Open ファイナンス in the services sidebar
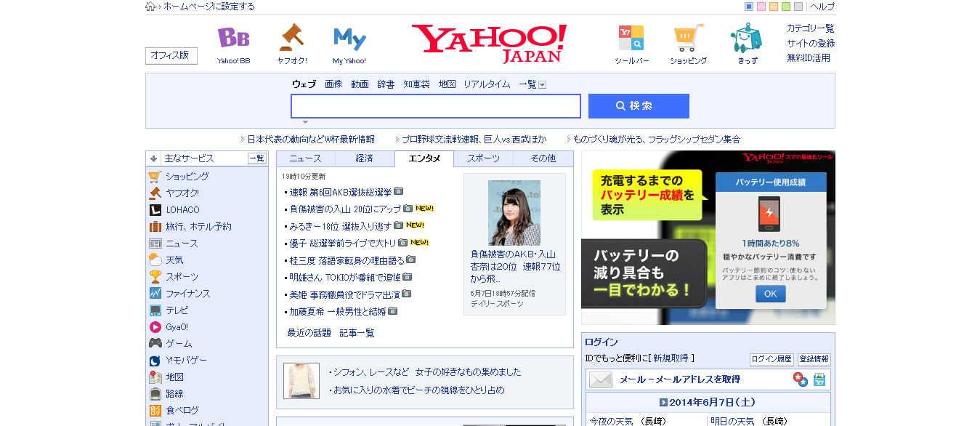This screenshot has height=426, width=980. pos(187,294)
